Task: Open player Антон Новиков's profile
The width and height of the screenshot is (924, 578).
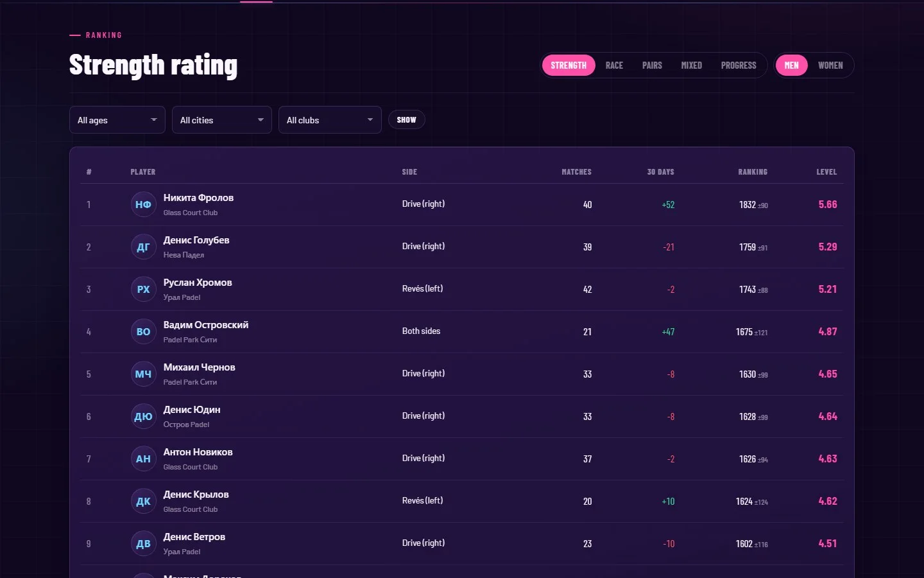Action: click(x=198, y=452)
